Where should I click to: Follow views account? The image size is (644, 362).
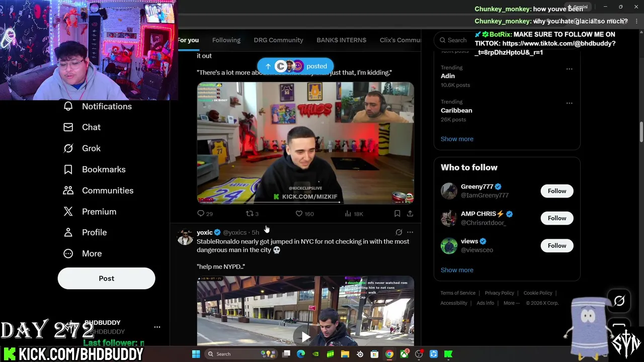(557, 246)
